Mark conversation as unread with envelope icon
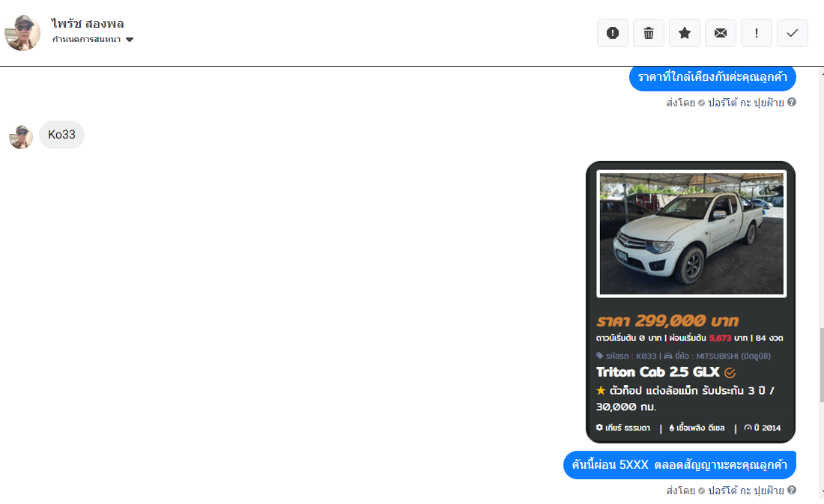Image resolution: width=824 pixels, height=504 pixels. click(x=721, y=33)
